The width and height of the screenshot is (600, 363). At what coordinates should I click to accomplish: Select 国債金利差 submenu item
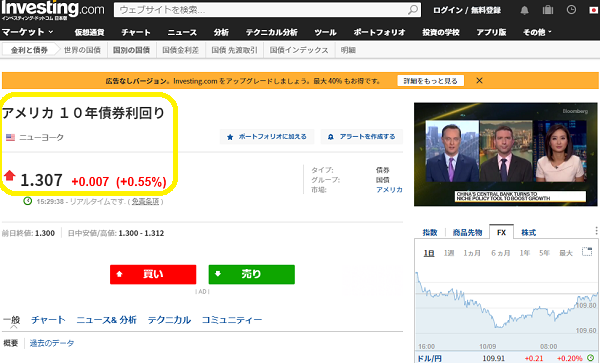coord(181,50)
